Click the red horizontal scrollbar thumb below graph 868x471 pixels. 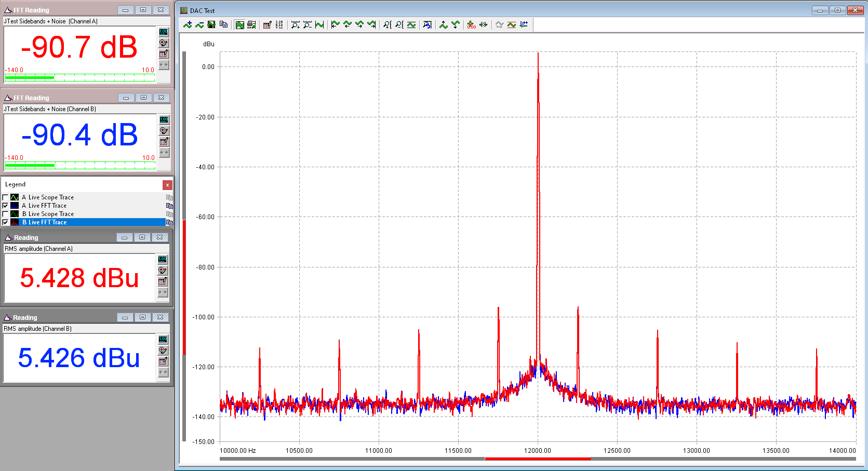537,459
